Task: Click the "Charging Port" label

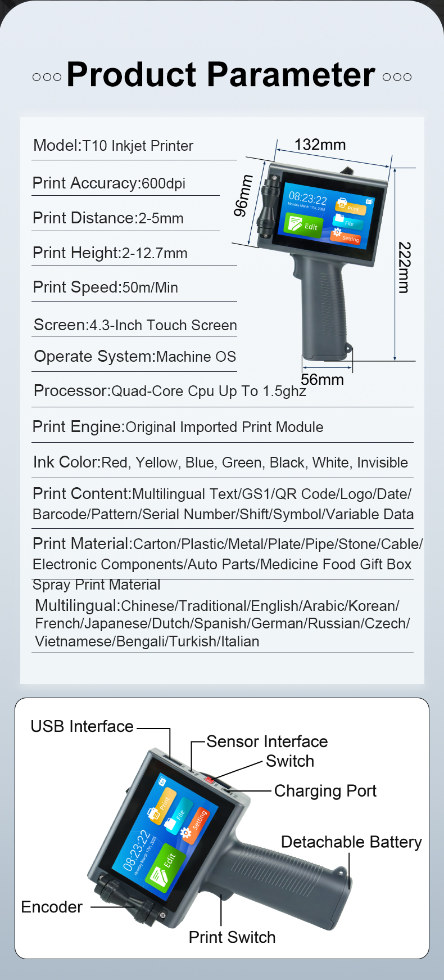Action: [x=325, y=791]
